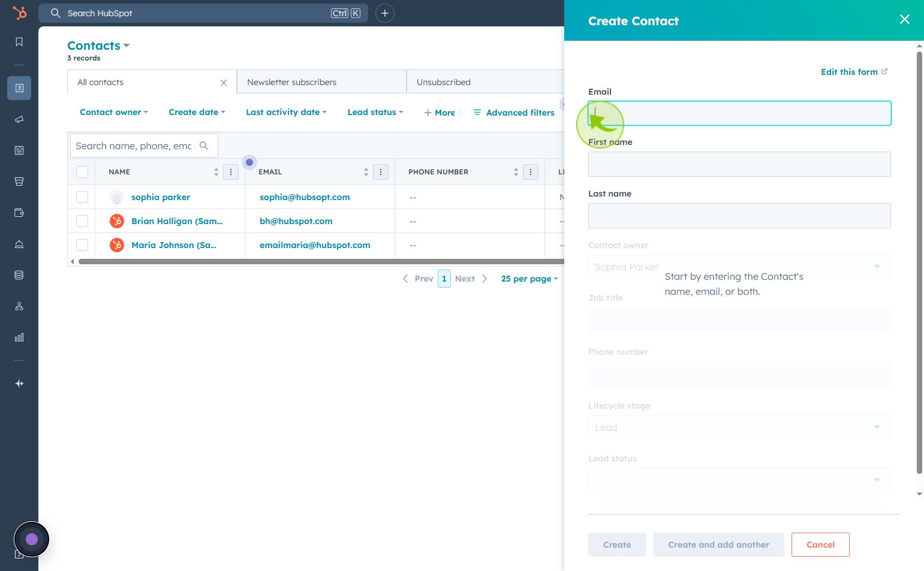Open the Service bell sidebar icon
924x571 pixels.
point(19,244)
